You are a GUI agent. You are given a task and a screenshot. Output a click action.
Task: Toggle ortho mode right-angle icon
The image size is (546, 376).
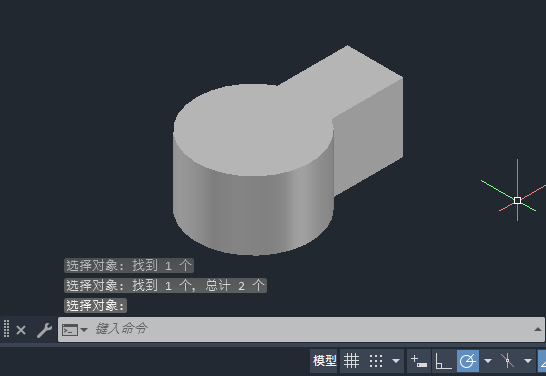[443, 361]
